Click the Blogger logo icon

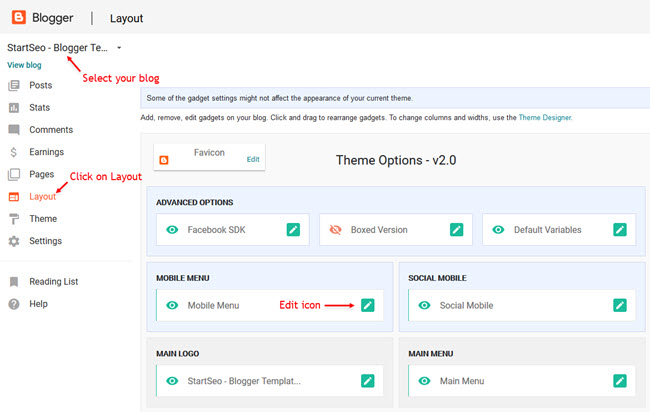coord(19,17)
